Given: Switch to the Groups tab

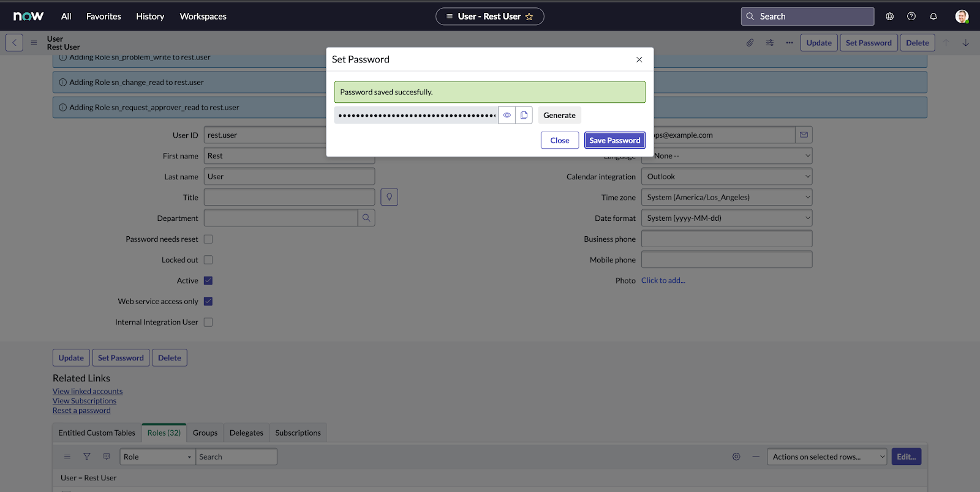Looking at the screenshot, I should click(205, 433).
